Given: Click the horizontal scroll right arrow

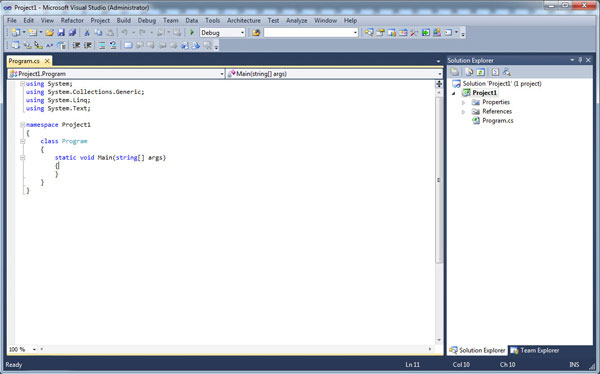Looking at the screenshot, I should [430, 349].
